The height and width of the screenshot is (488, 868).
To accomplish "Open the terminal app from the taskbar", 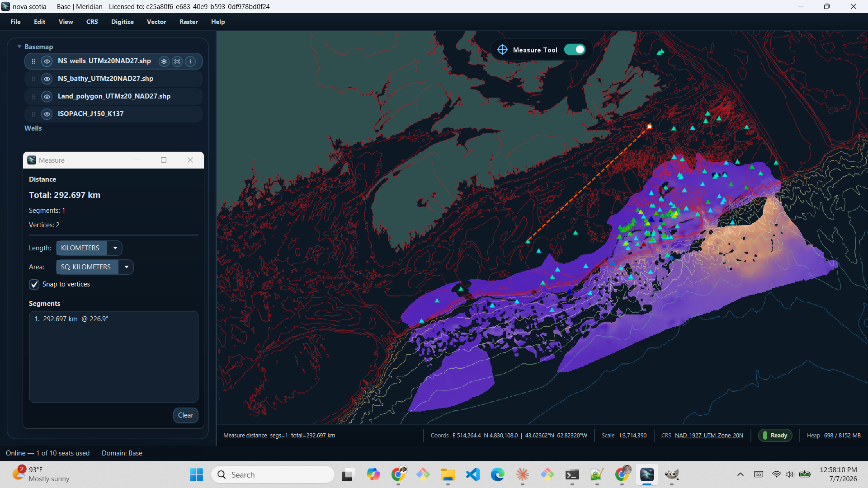I will 572,474.
